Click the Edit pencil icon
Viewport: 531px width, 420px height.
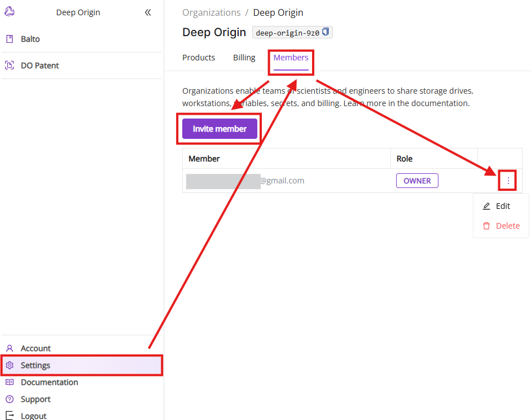[x=486, y=207]
